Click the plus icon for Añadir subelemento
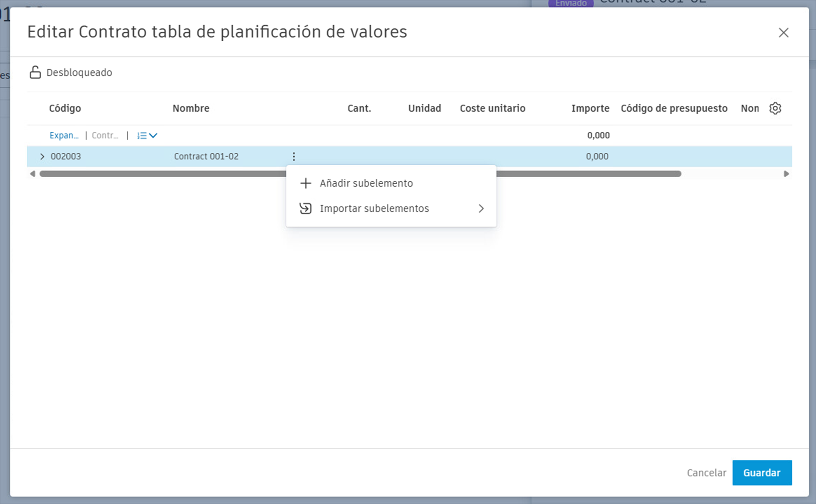The width and height of the screenshot is (816, 504). pyautogui.click(x=305, y=183)
